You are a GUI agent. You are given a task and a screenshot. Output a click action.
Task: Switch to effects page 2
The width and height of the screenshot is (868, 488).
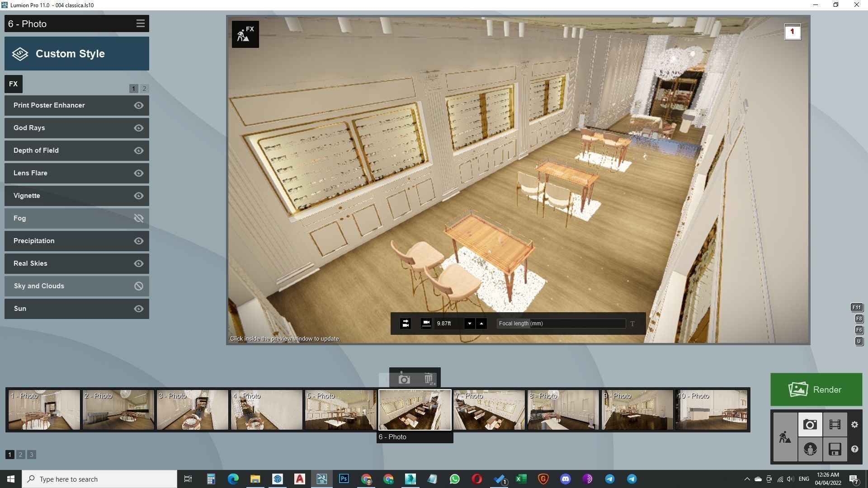coord(144,89)
